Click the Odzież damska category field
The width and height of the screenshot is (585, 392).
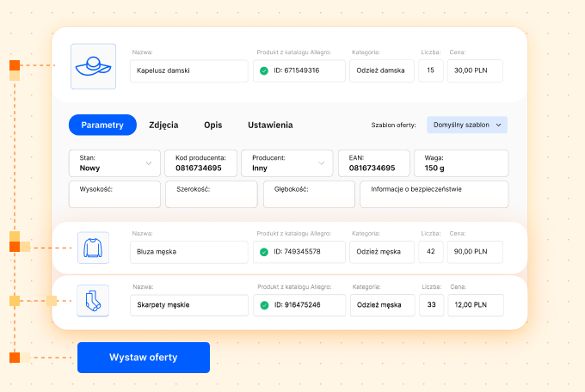(382, 70)
